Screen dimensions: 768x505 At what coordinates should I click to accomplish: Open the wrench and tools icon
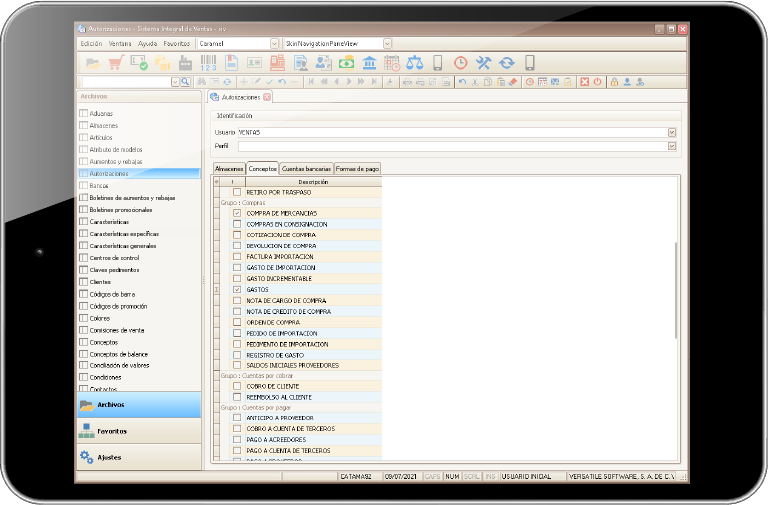483,63
